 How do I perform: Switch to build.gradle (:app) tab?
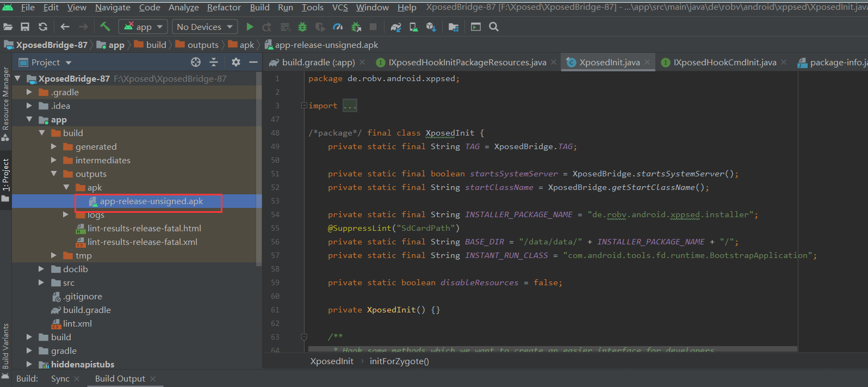(x=318, y=62)
